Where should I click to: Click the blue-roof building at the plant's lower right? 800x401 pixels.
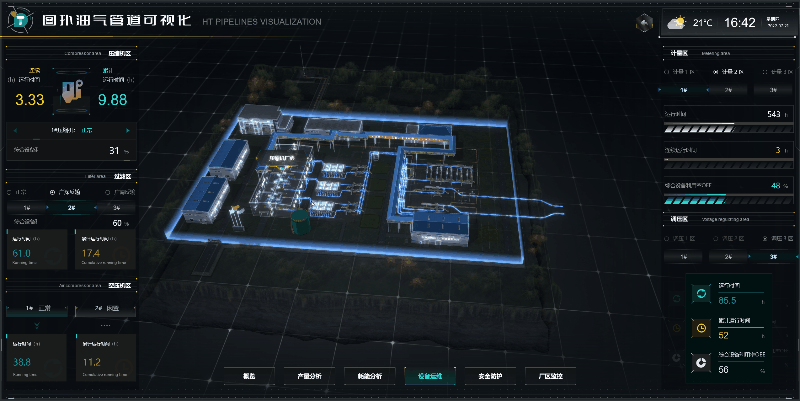440,228
